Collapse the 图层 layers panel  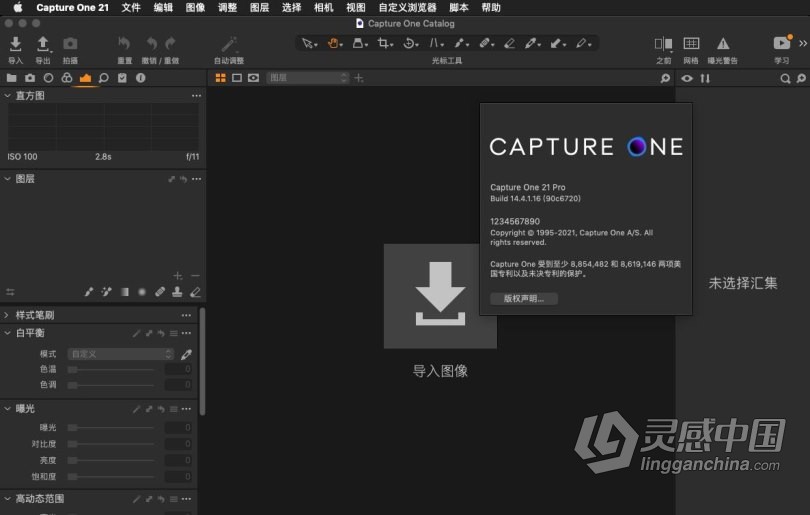(x=8, y=179)
